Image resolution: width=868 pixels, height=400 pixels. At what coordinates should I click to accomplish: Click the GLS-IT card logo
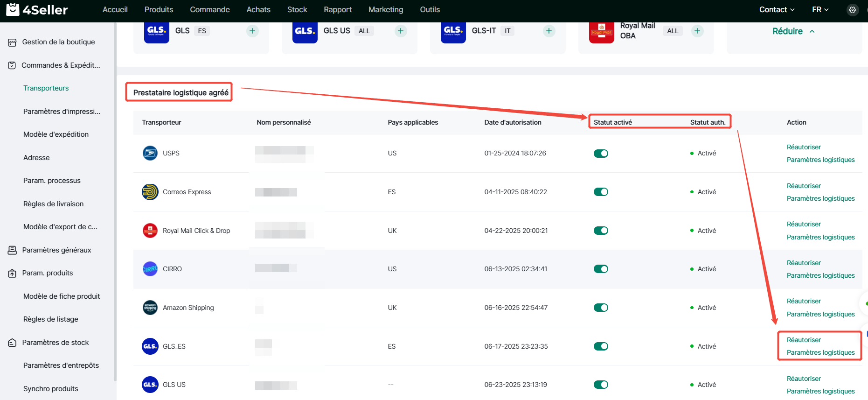click(453, 32)
